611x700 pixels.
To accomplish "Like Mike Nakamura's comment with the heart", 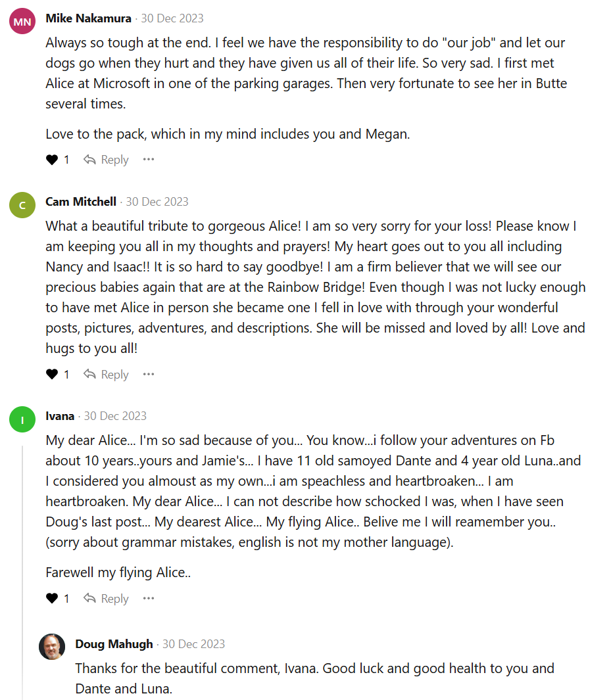I will pyautogui.click(x=52, y=160).
